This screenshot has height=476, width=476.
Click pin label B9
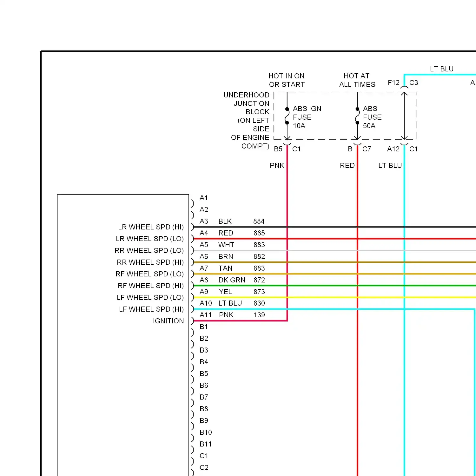204,421
